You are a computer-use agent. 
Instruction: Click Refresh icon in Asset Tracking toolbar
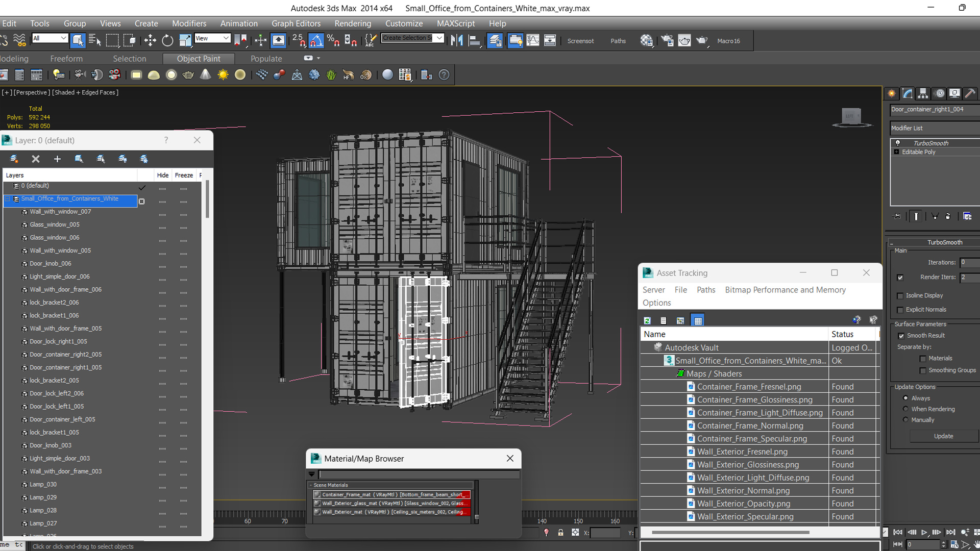point(647,320)
